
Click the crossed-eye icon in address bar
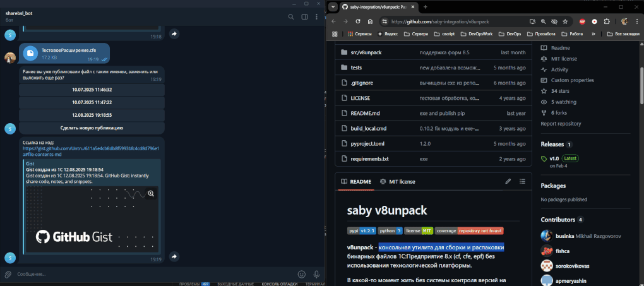[x=554, y=21]
